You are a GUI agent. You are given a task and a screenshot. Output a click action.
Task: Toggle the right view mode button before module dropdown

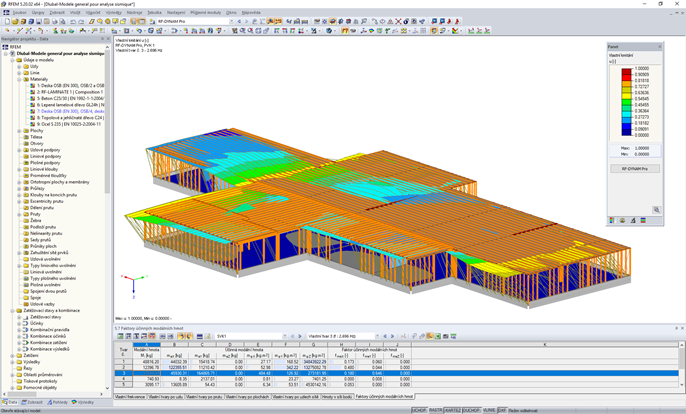(x=142, y=21)
